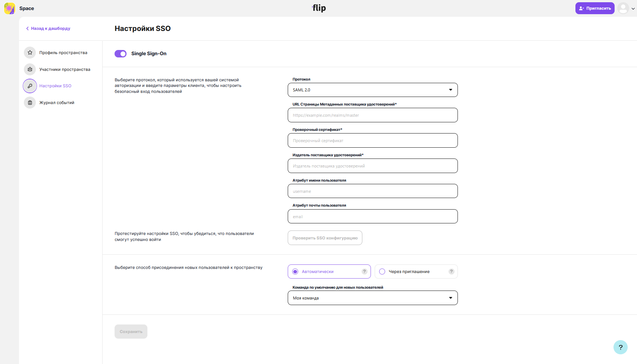Open the floating help question button
This screenshot has width=637, height=364.
click(621, 347)
